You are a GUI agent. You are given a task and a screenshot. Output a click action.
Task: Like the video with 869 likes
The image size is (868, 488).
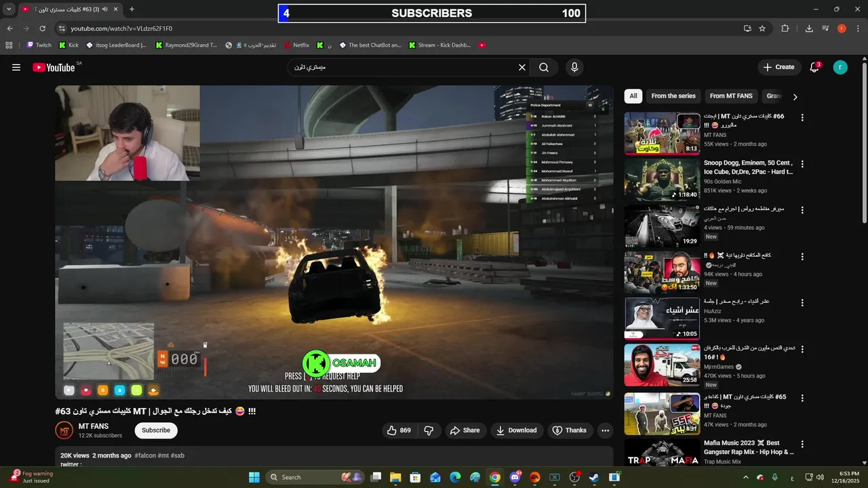[x=399, y=430]
